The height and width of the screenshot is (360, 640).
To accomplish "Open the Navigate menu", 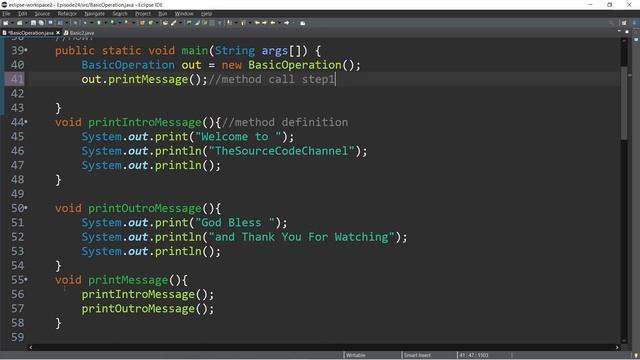I will click(x=94, y=13).
